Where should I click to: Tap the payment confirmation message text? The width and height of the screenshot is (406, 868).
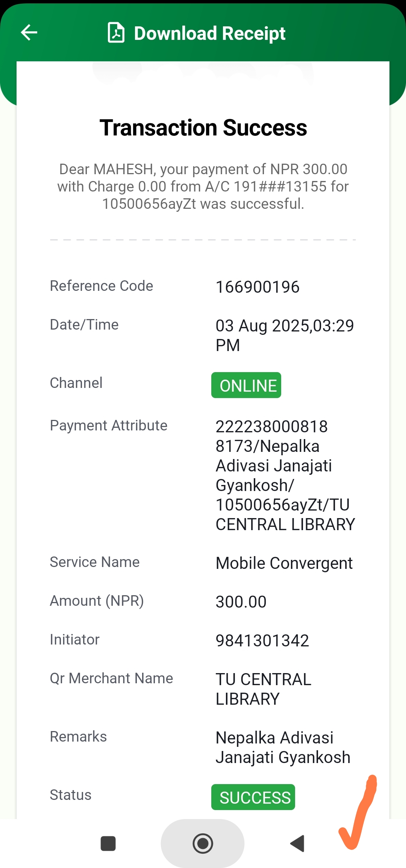click(x=203, y=187)
